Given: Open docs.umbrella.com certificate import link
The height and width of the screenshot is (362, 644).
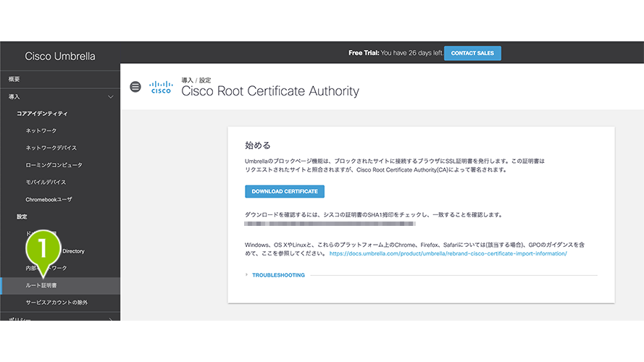Looking at the screenshot, I should [448, 253].
